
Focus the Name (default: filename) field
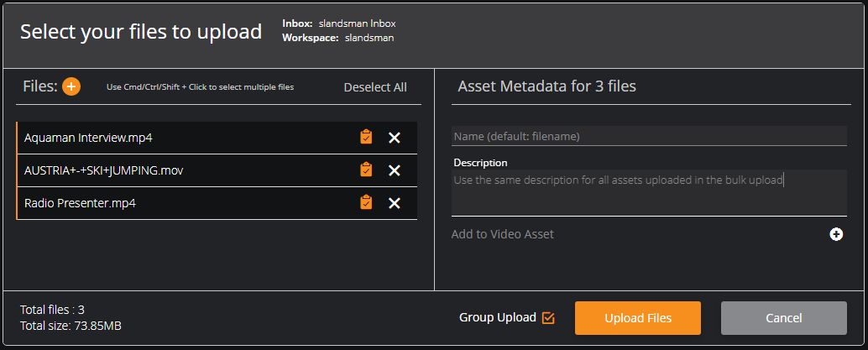[649, 136]
